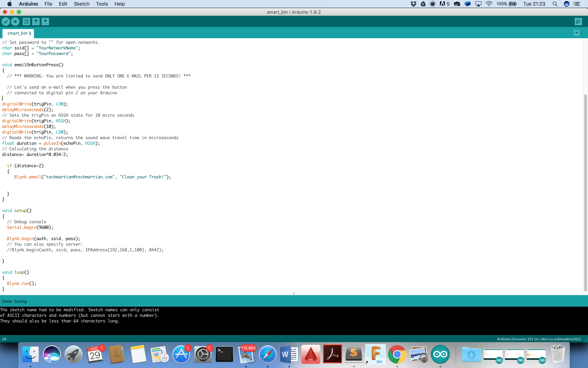
Task: Open Adobe Acrobat in the Dock
Action: (x=332, y=354)
